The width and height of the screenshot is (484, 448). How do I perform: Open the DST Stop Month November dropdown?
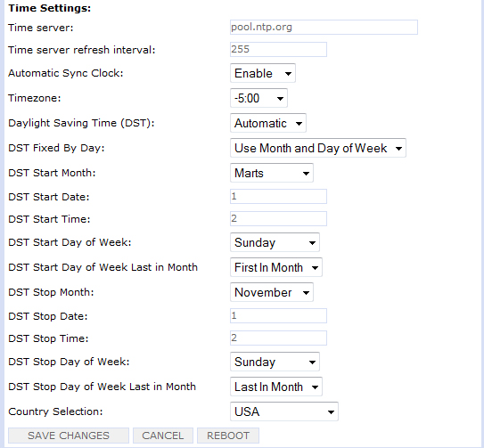[272, 292]
